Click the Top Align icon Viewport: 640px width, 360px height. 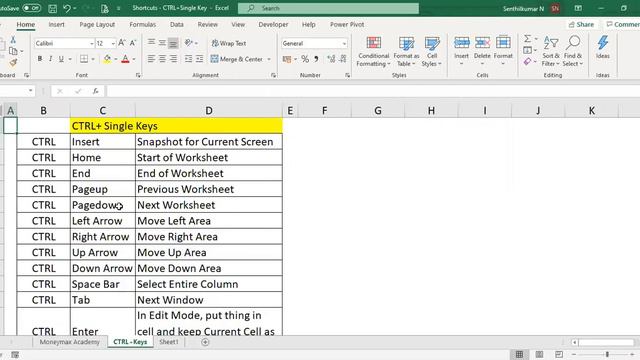coord(151,42)
